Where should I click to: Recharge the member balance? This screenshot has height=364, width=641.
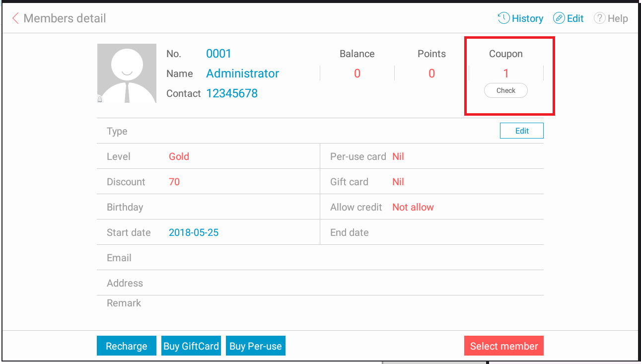(127, 346)
